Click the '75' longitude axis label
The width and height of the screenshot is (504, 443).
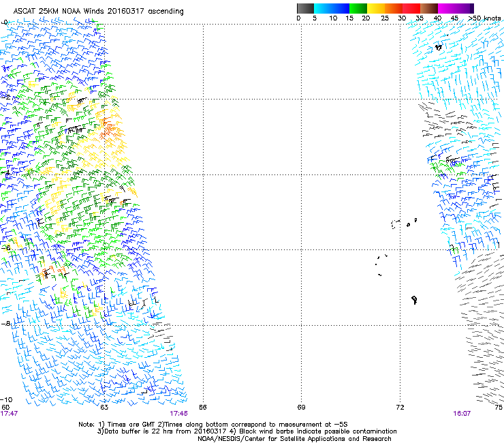click(499, 408)
